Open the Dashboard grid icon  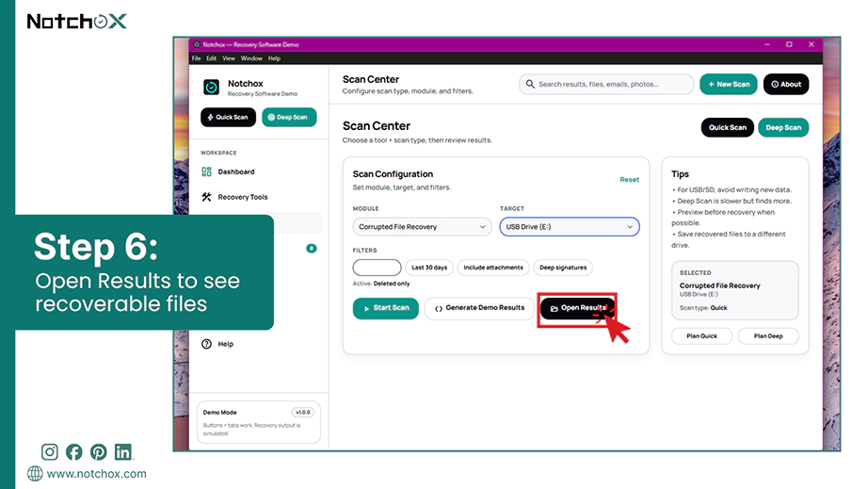click(x=206, y=171)
